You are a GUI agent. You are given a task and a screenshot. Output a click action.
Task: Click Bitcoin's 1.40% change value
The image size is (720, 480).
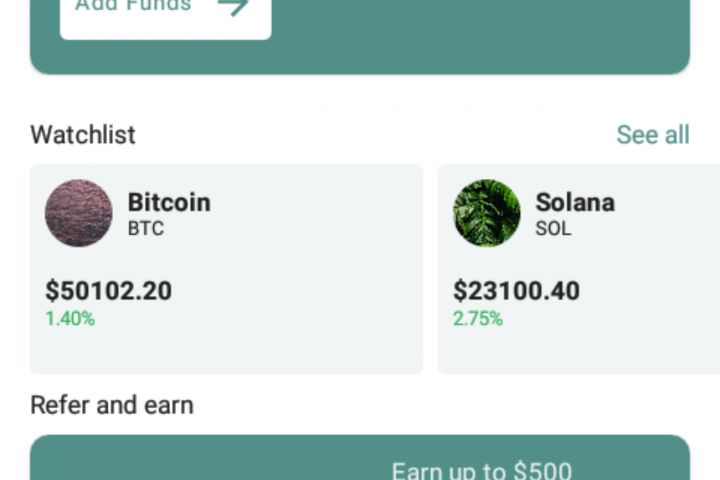70,319
